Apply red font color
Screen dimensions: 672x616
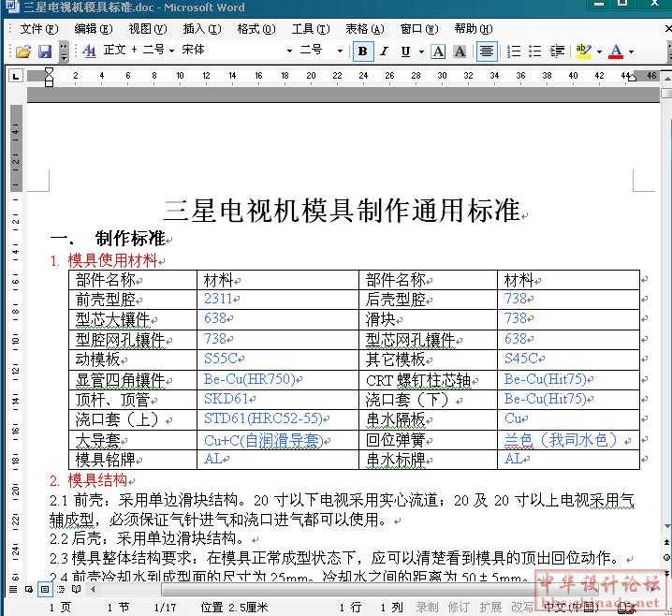pos(616,51)
